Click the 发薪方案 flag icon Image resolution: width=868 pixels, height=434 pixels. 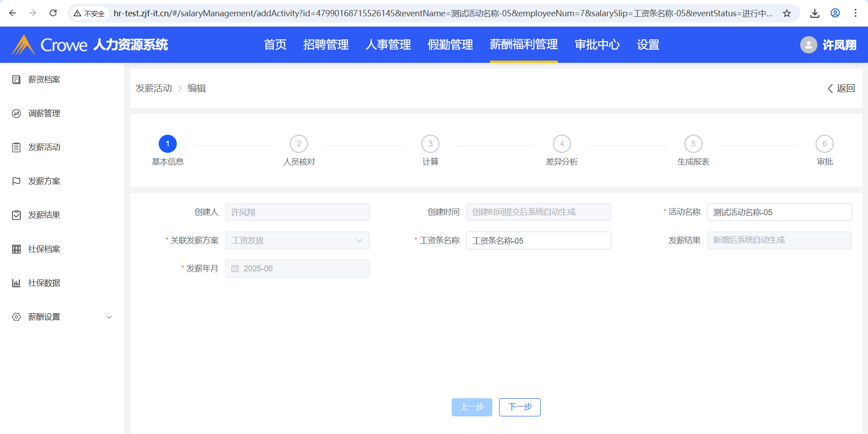click(16, 181)
